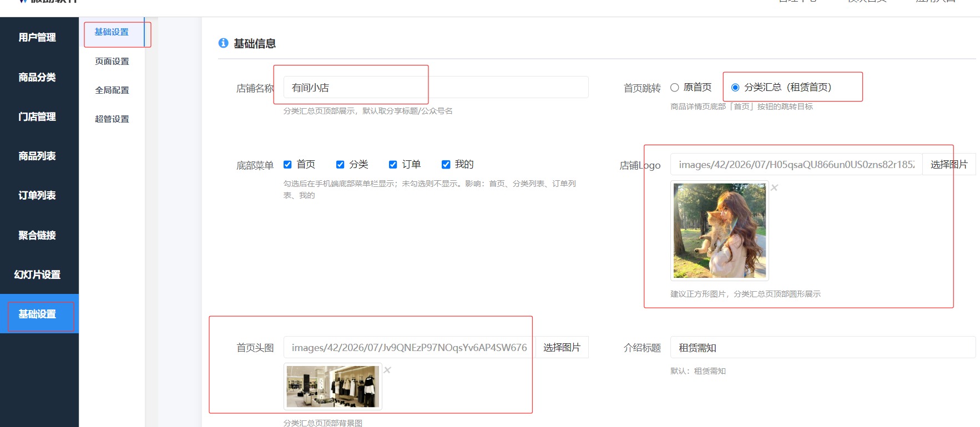Open the 超管设置 submenu tab
Screen dimensions: 980x427
pyautogui.click(x=112, y=119)
